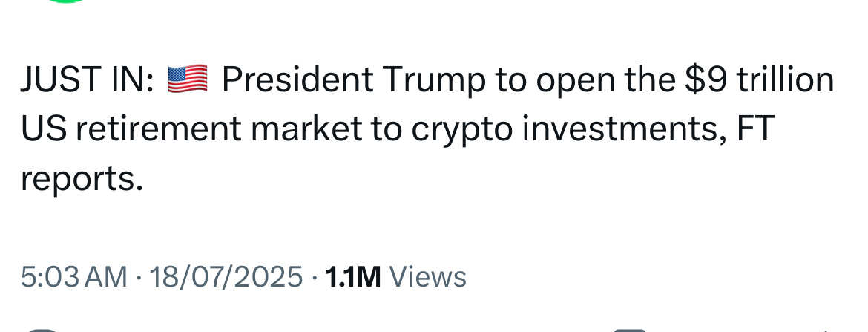Click the 18/07/2025 date
868x332 pixels.
(226, 277)
